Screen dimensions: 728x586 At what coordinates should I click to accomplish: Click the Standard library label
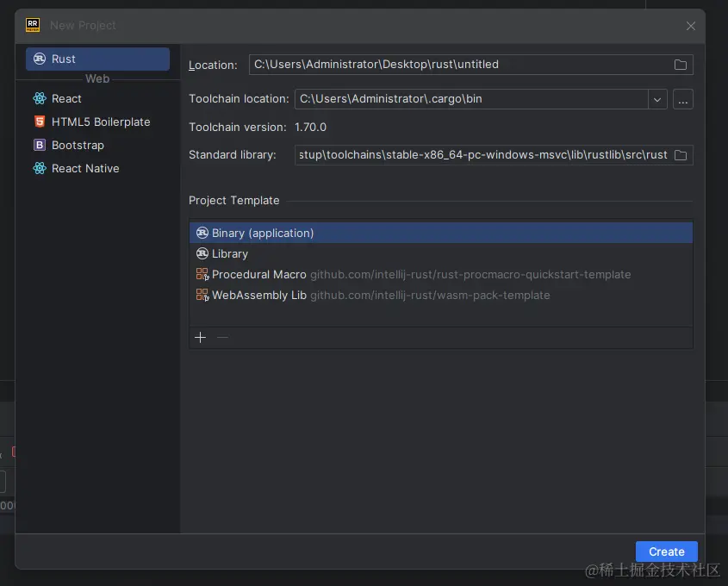tap(232, 154)
